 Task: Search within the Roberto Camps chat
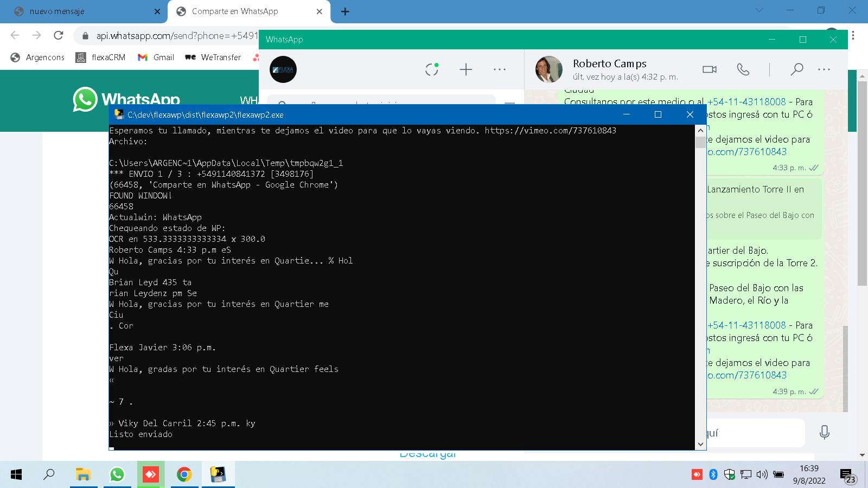point(796,69)
